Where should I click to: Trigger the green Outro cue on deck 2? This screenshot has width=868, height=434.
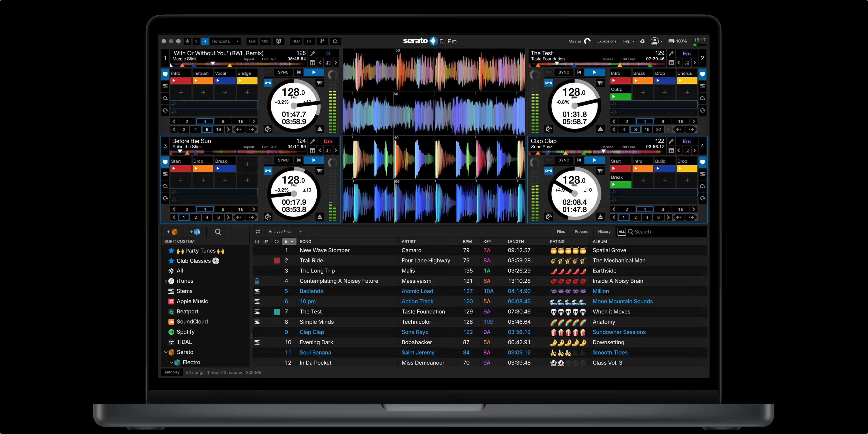coord(621,97)
